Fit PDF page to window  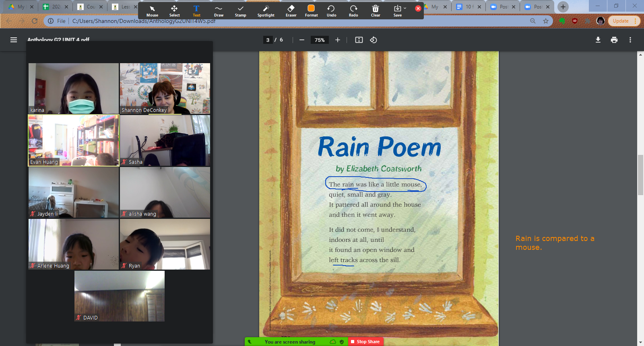359,40
